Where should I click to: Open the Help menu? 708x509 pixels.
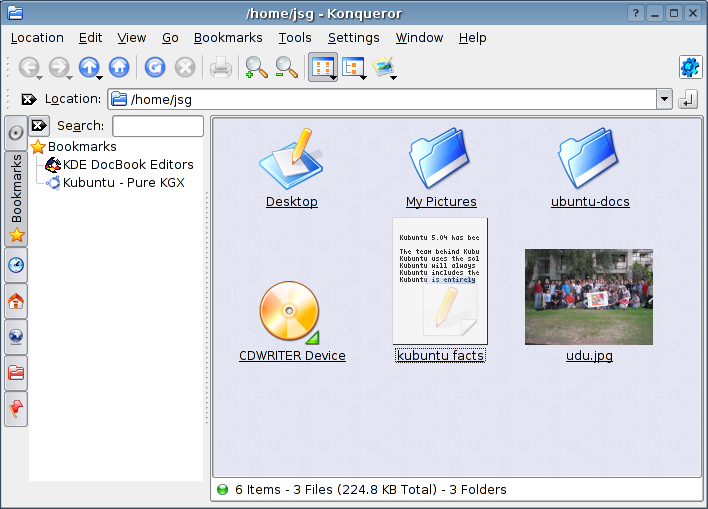[x=472, y=38]
